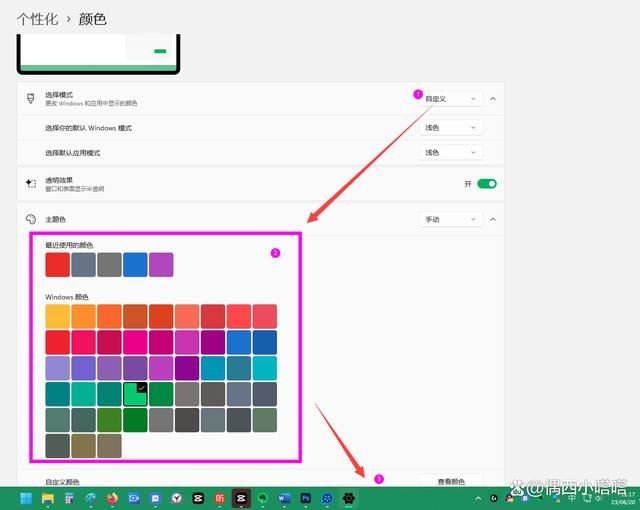Collapse the 选择模式 section chevron
Image resolution: width=640 pixels, height=510 pixels.
pos(493,99)
